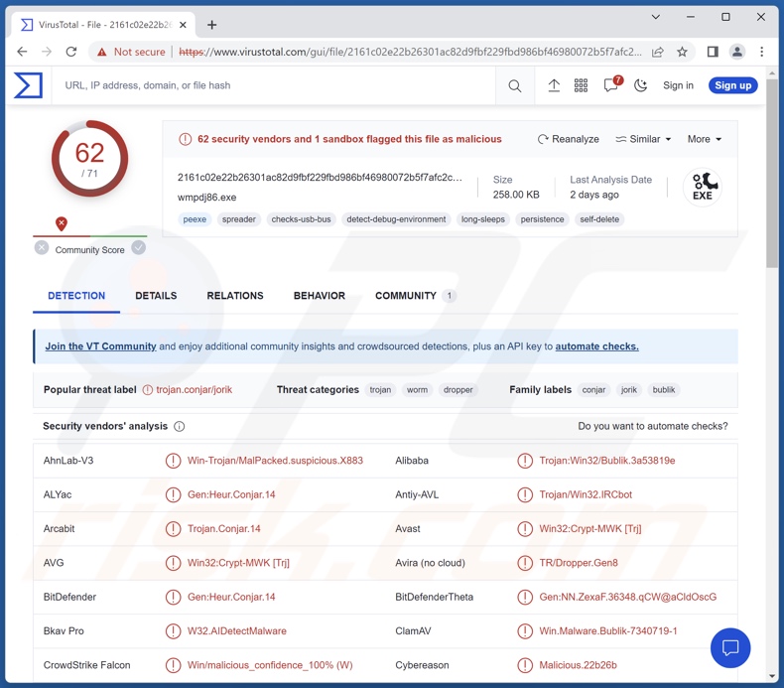This screenshot has width=784, height=688.
Task: Click the persistence tag
Action: click(542, 219)
